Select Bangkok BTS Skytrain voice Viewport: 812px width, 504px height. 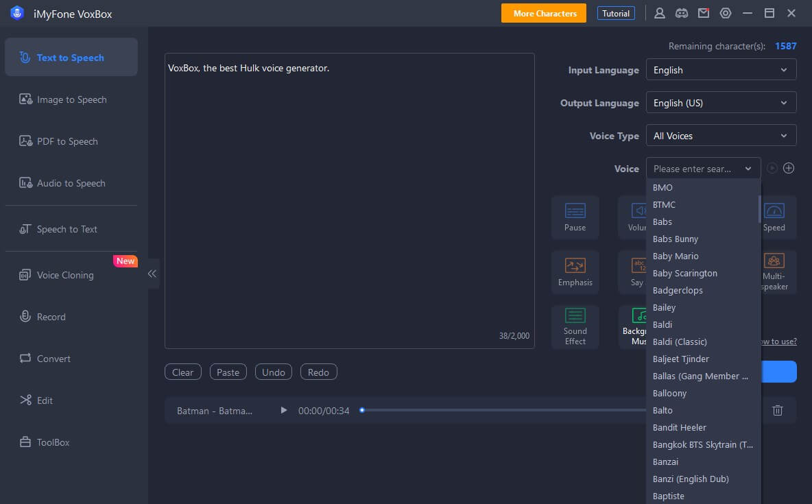click(x=703, y=444)
